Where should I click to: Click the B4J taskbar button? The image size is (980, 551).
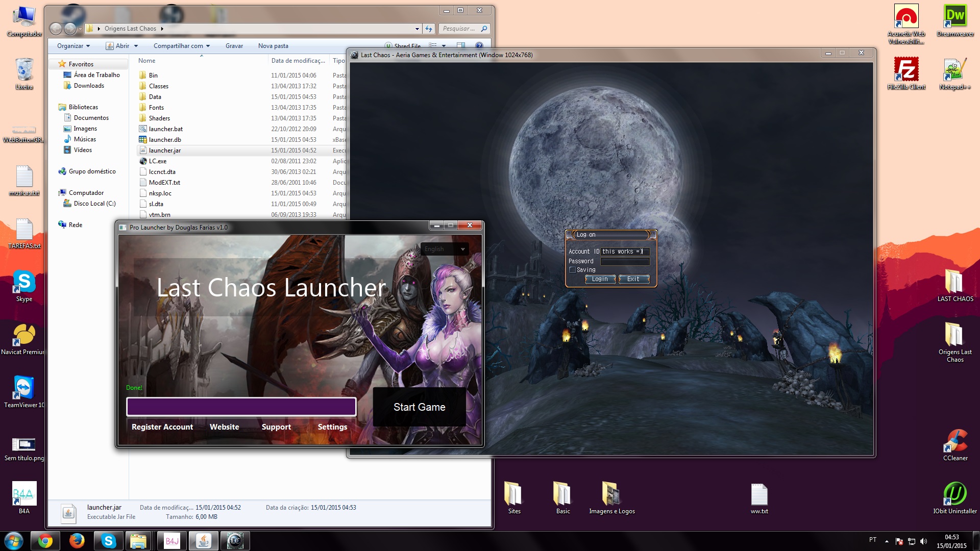click(172, 541)
